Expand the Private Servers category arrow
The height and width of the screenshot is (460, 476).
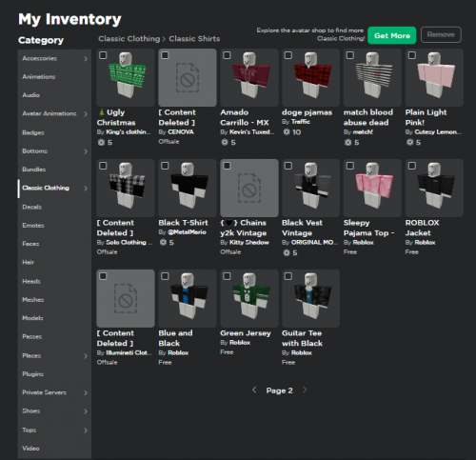[x=86, y=392]
